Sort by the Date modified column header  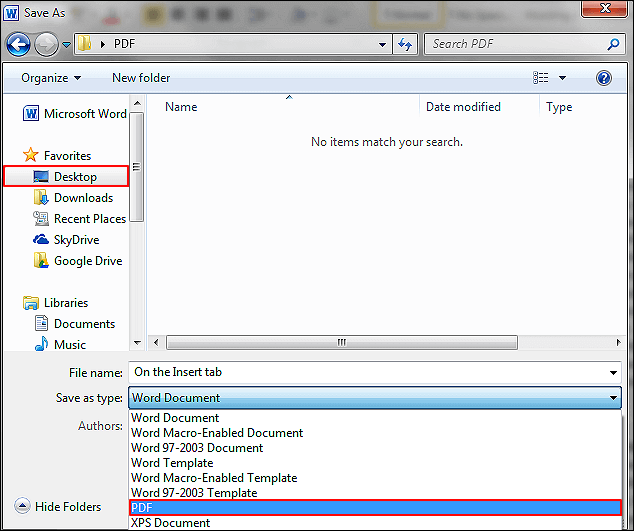point(463,107)
